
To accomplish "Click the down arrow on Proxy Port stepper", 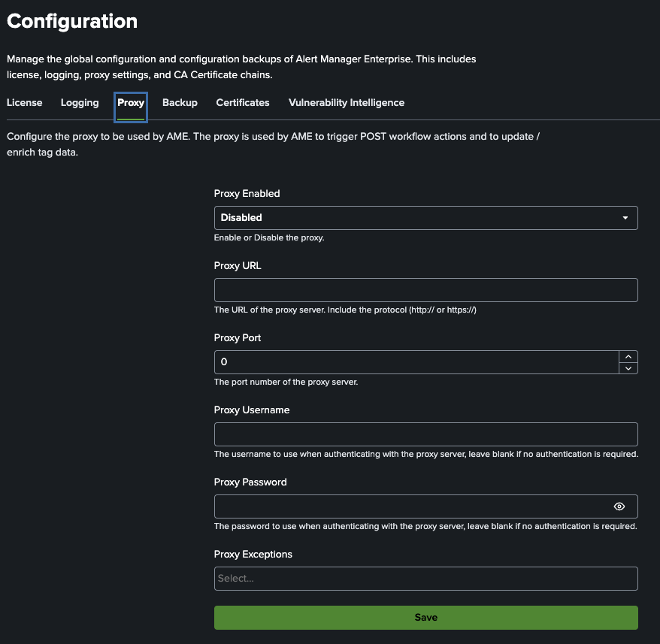I will (x=628, y=367).
